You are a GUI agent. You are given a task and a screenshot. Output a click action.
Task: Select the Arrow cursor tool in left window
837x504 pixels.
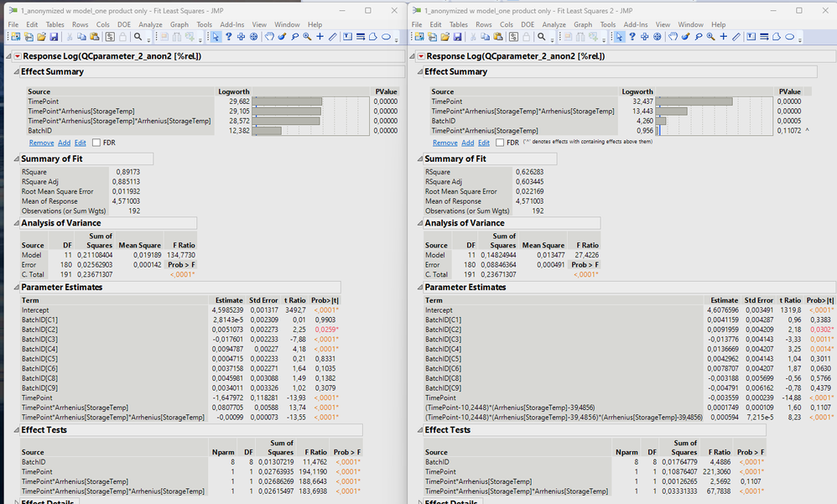[216, 37]
